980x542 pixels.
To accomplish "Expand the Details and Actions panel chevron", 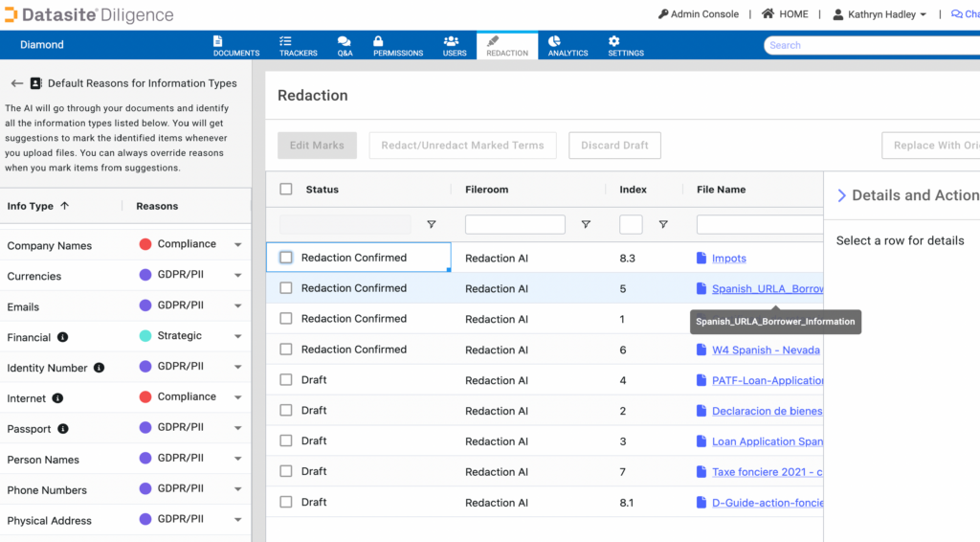I will pos(841,195).
